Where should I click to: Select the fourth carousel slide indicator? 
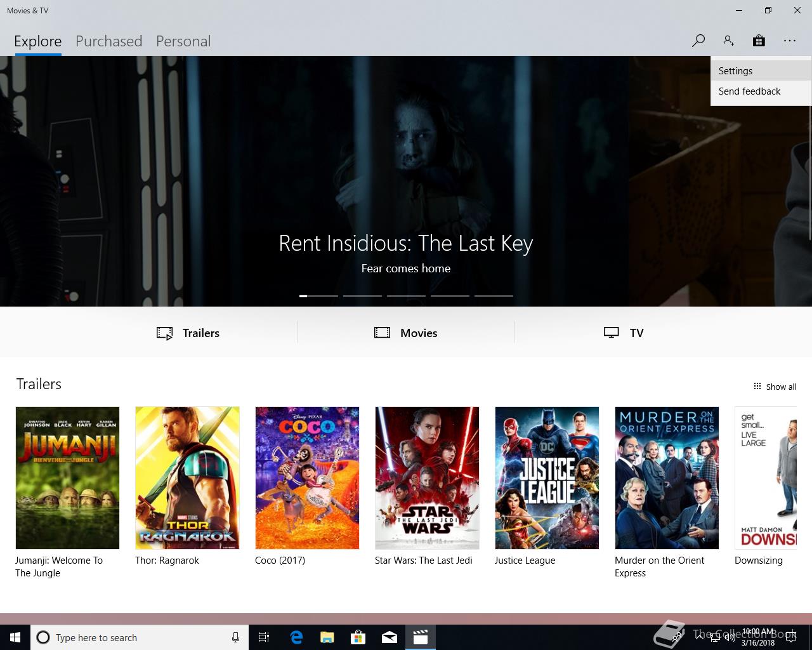450,296
